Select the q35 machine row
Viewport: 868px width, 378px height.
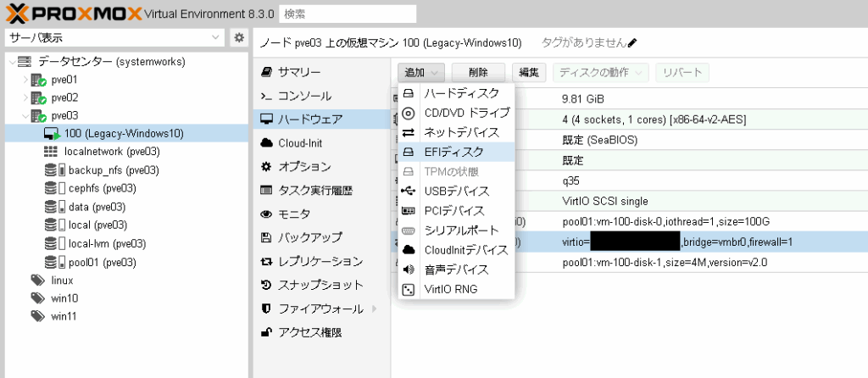coord(630,181)
